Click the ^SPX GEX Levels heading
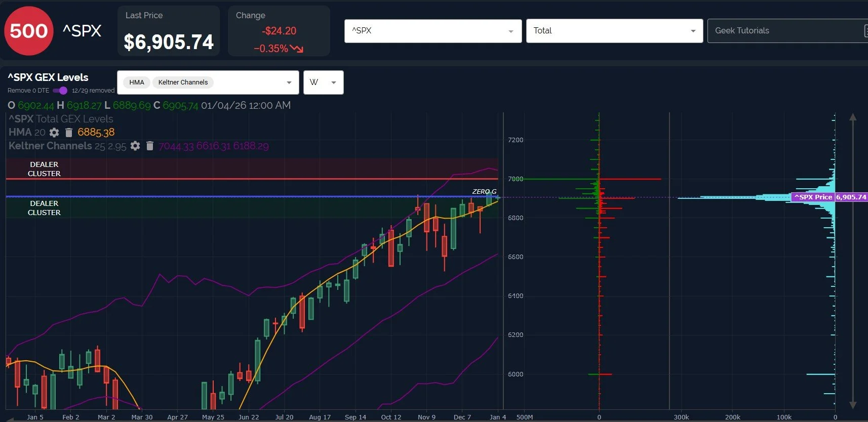 [x=48, y=77]
